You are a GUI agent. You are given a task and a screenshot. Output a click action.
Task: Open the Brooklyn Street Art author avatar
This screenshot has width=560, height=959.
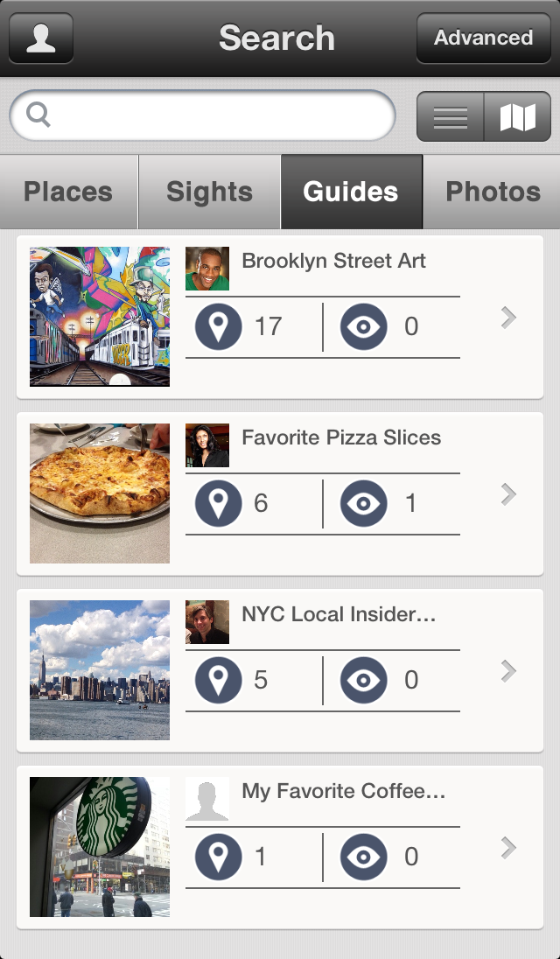pyautogui.click(x=207, y=269)
